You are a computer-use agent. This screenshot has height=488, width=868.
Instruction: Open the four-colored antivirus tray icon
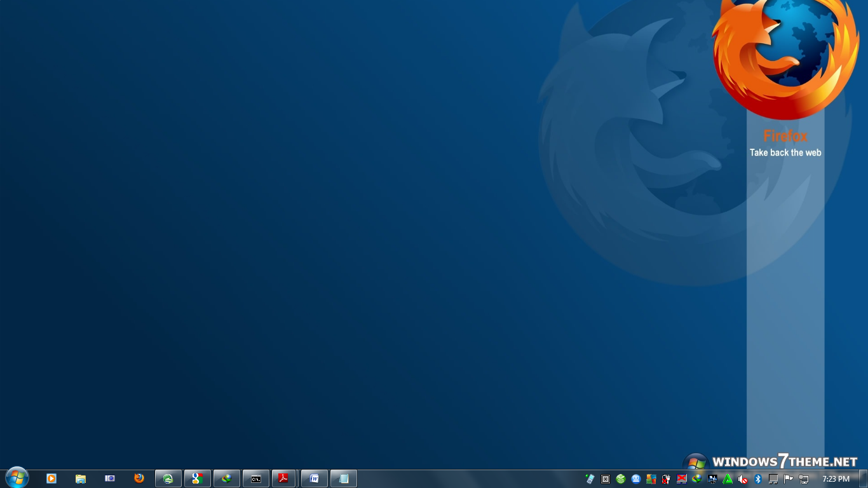coord(651,479)
